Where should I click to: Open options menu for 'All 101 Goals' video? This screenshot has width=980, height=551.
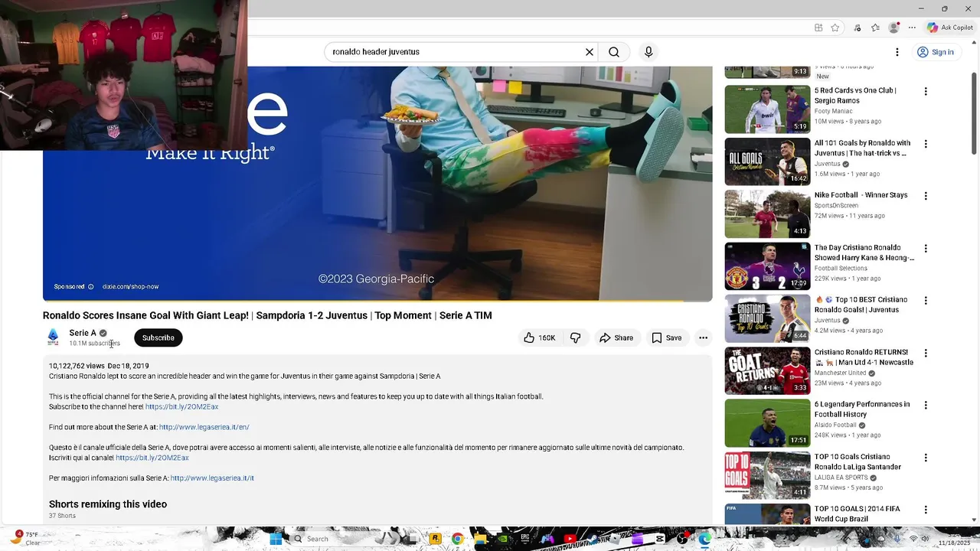pyautogui.click(x=926, y=144)
